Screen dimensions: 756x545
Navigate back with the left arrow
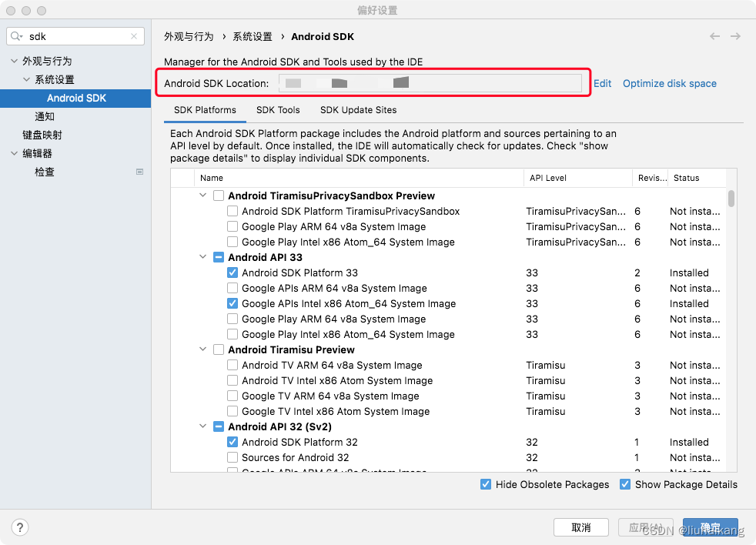(714, 36)
